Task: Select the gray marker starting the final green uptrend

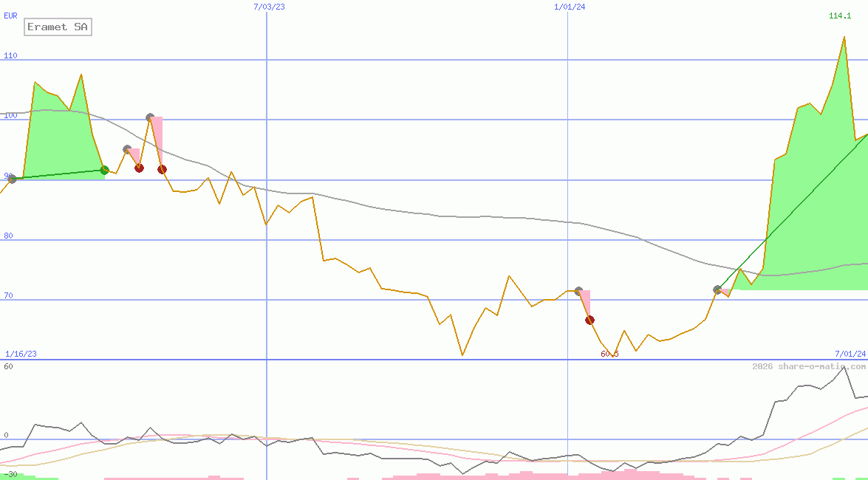Action: coord(717,289)
